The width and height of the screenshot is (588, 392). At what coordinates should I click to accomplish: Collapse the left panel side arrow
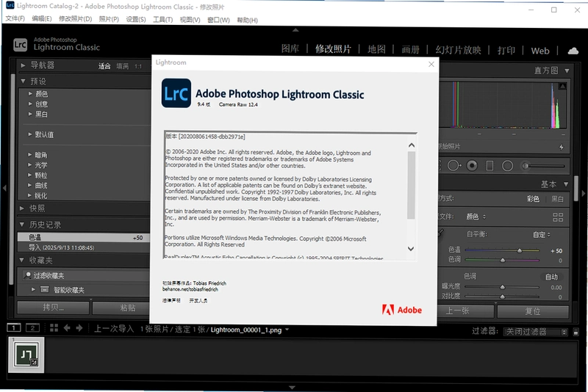(4, 188)
